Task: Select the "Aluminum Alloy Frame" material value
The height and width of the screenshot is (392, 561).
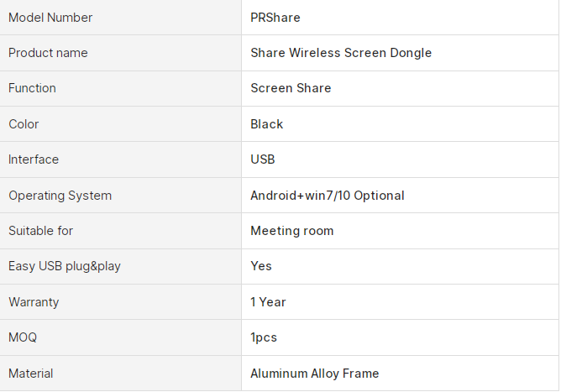Action: click(x=315, y=374)
